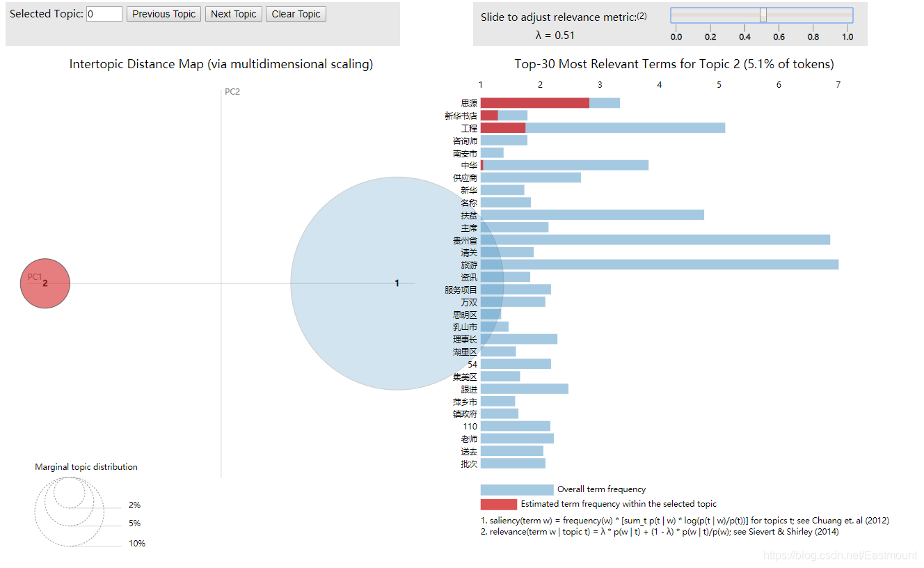Click the 10% marginal distribution label
The width and height of the screenshot is (924, 568).
pos(137,544)
